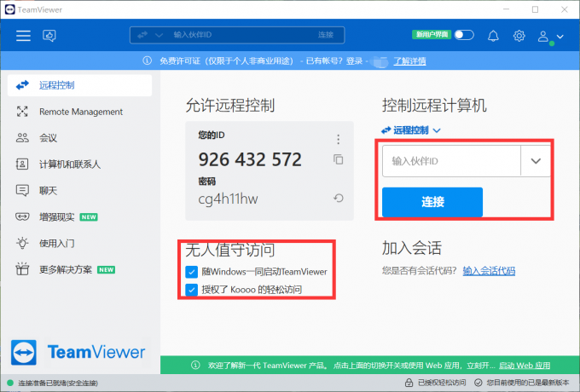The width and height of the screenshot is (580, 392).
Task: Click the 您是否有会话代码? text
Action: pos(419,271)
